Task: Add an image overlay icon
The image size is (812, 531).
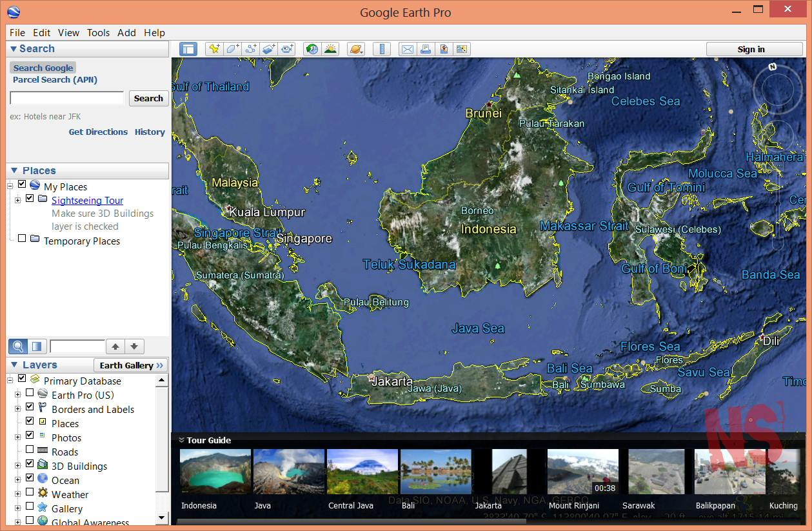Action: 270,49
